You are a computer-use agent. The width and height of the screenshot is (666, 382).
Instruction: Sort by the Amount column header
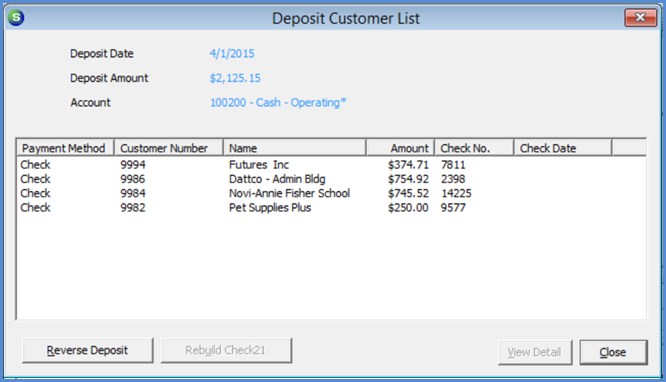click(400, 148)
